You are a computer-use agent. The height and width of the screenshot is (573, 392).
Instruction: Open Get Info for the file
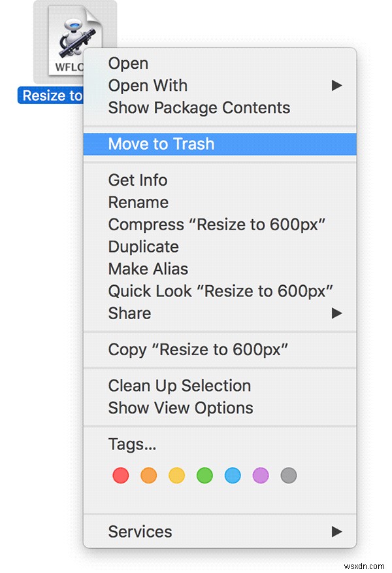tap(138, 180)
